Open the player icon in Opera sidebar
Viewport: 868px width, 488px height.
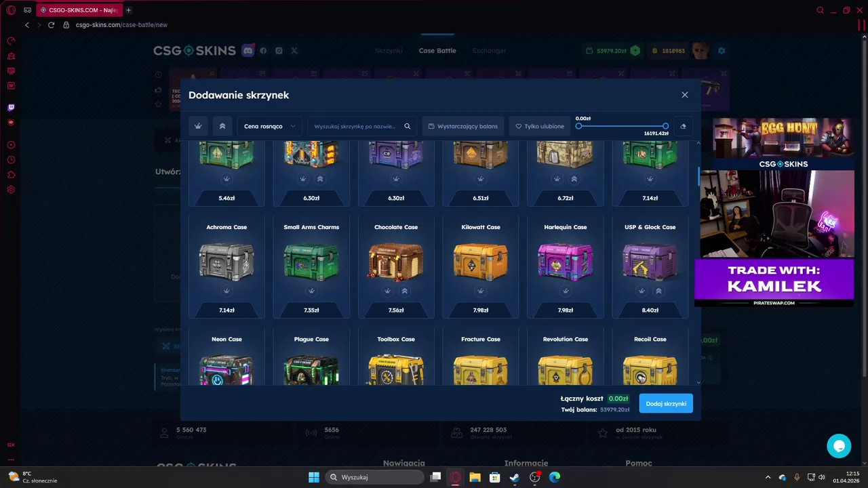pyautogui.click(x=11, y=145)
